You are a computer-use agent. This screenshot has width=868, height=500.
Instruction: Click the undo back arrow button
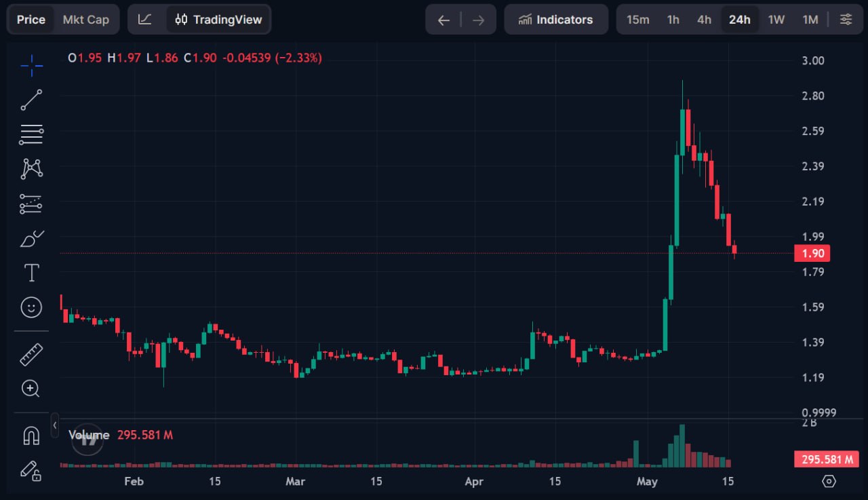coord(443,20)
